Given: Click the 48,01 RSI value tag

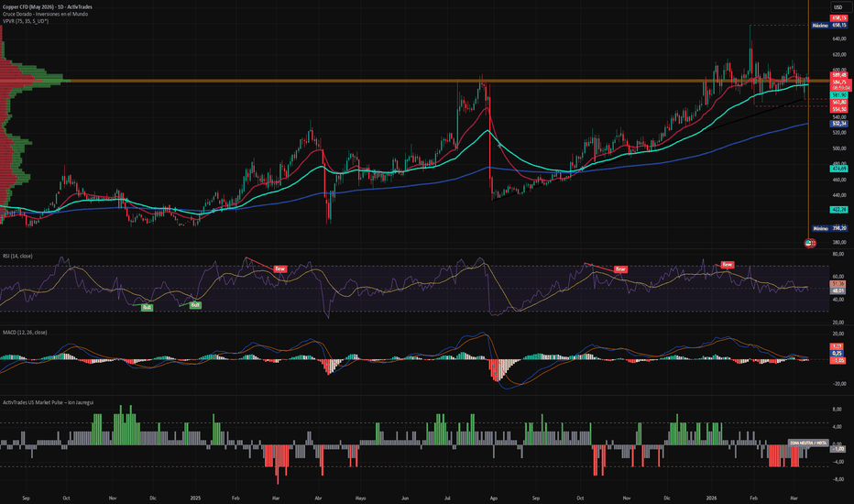Looking at the screenshot, I should tap(838, 291).
